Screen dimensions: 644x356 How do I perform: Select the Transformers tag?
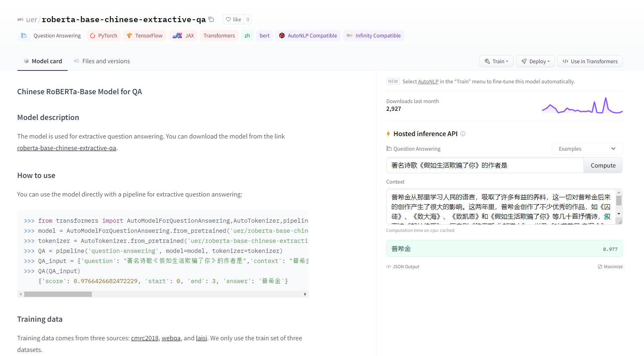pyautogui.click(x=219, y=35)
